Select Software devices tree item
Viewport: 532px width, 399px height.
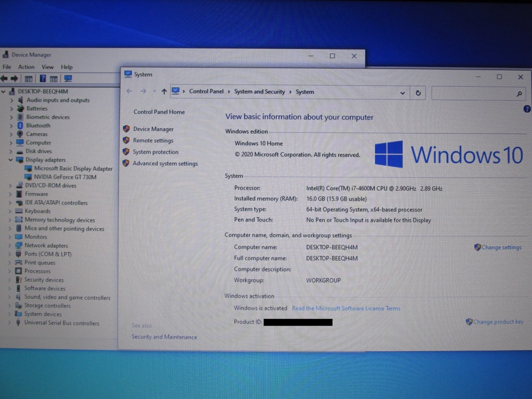[x=45, y=288]
